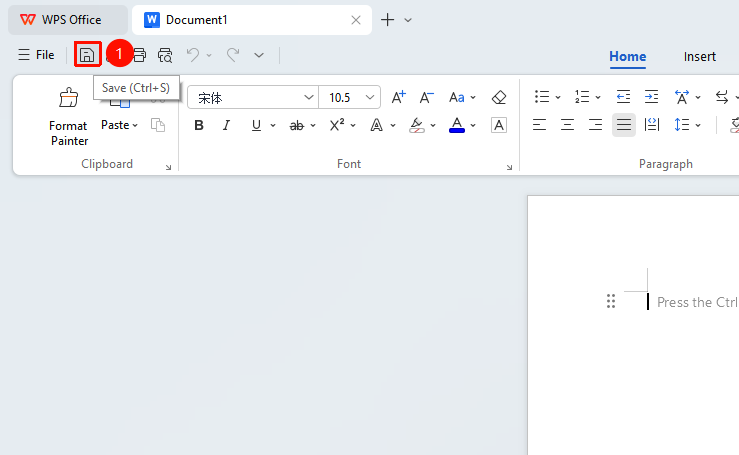Open Print Preview icon

pyautogui.click(x=165, y=55)
